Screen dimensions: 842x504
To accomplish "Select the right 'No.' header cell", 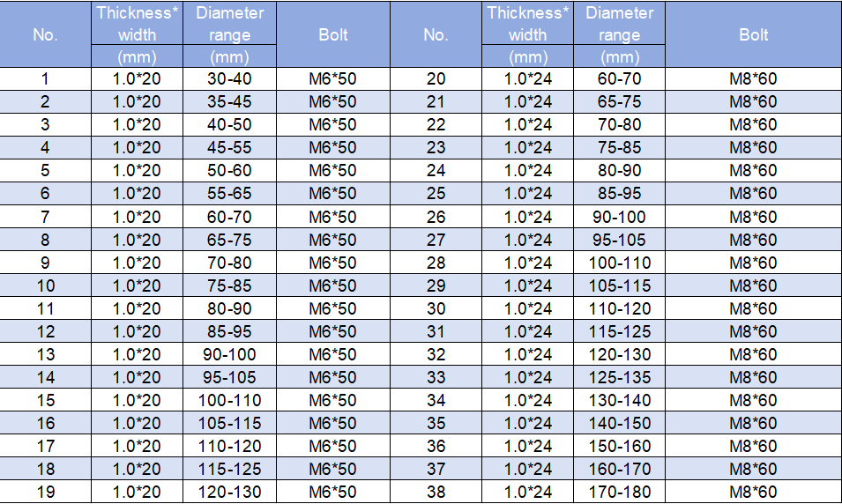I will click(x=436, y=34).
